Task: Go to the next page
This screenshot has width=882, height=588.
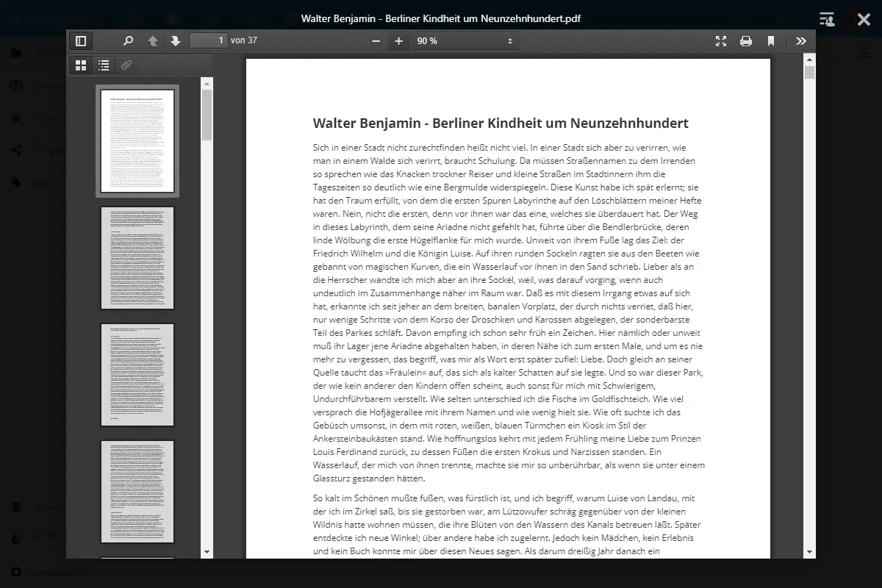Action: click(175, 41)
